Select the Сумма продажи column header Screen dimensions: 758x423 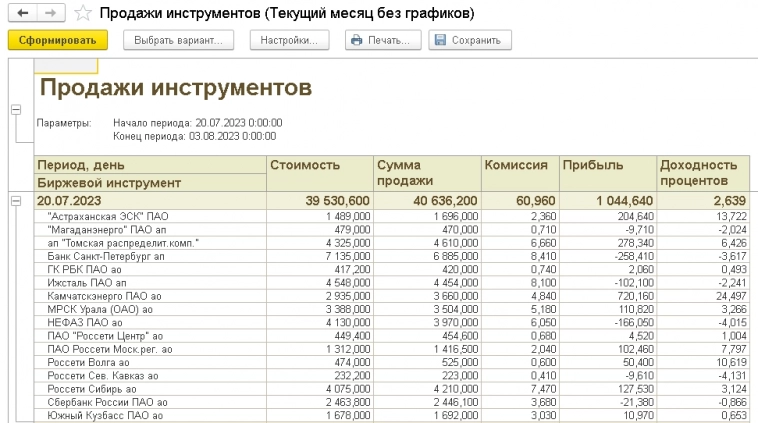point(427,173)
